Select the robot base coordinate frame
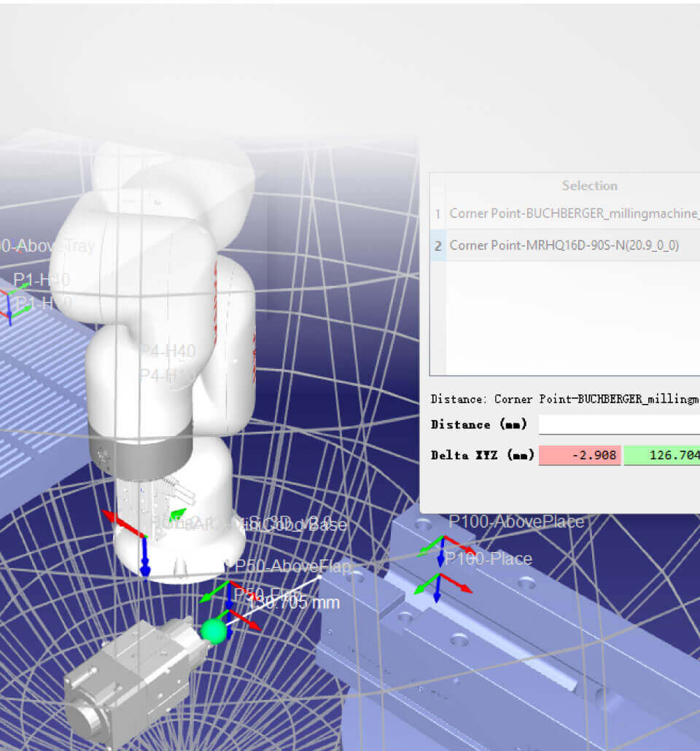 pos(145,540)
